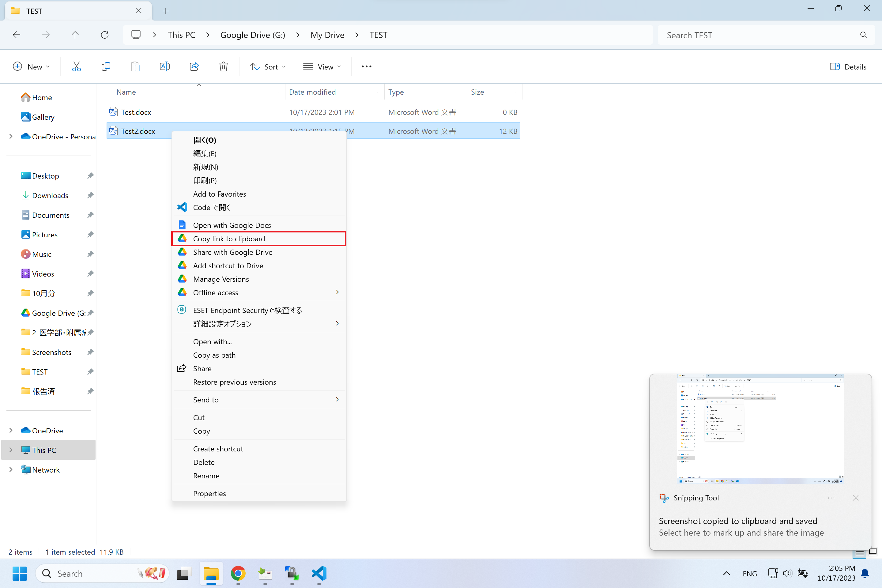Sort by Size column header
Screen dimensions: 882x588
(494, 92)
